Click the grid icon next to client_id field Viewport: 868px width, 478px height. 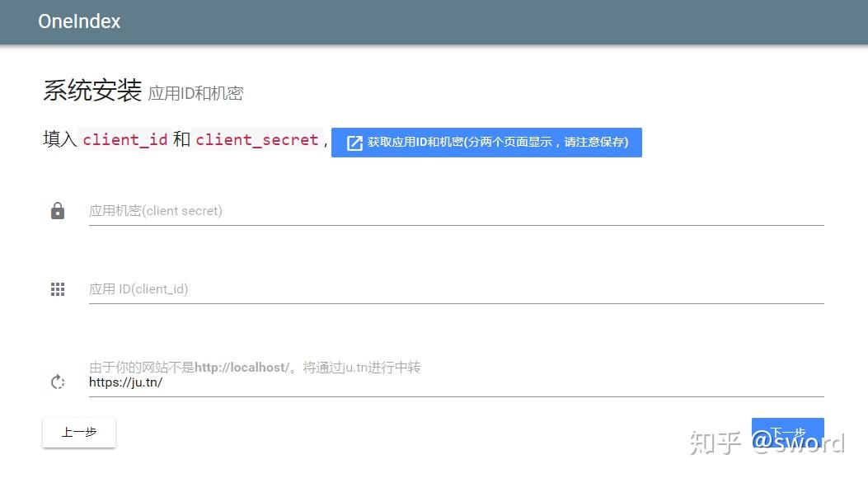pyautogui.click(x=57, y=288)
